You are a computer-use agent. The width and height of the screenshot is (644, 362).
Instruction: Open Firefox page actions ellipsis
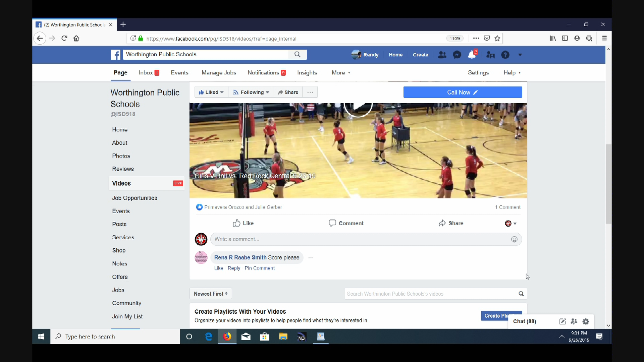click(476, 38)
